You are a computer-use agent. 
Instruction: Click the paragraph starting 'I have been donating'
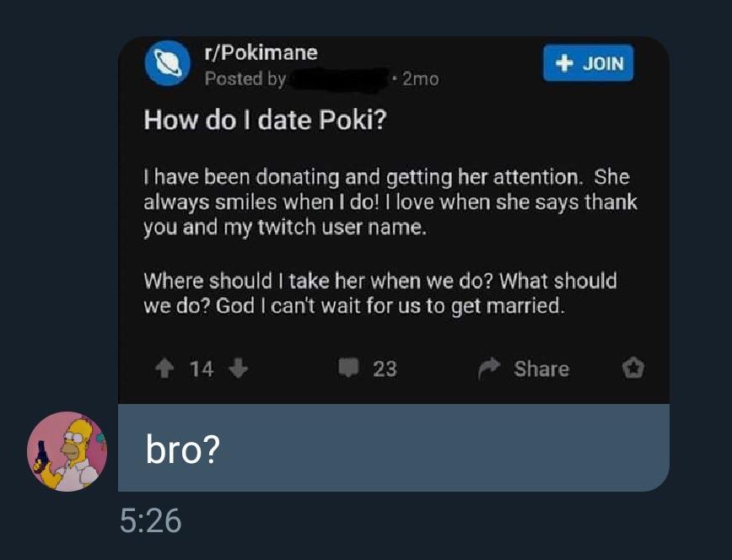tap(390, 203)
